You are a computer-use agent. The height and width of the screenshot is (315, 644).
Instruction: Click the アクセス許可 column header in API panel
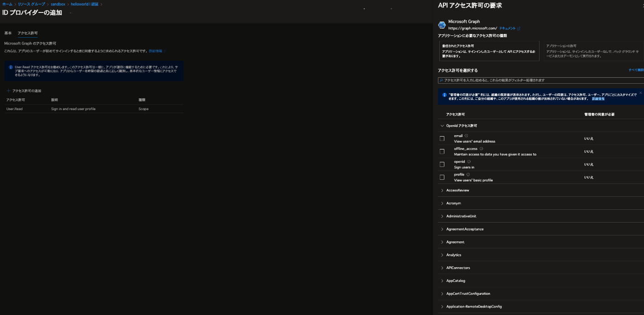coord(455,114)
